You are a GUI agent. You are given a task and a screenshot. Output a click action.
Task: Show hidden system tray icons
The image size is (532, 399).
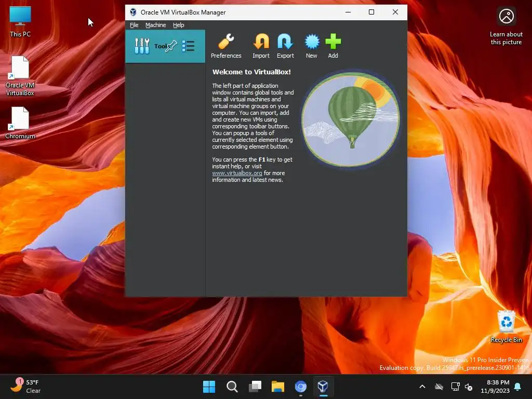click(422, 387)
